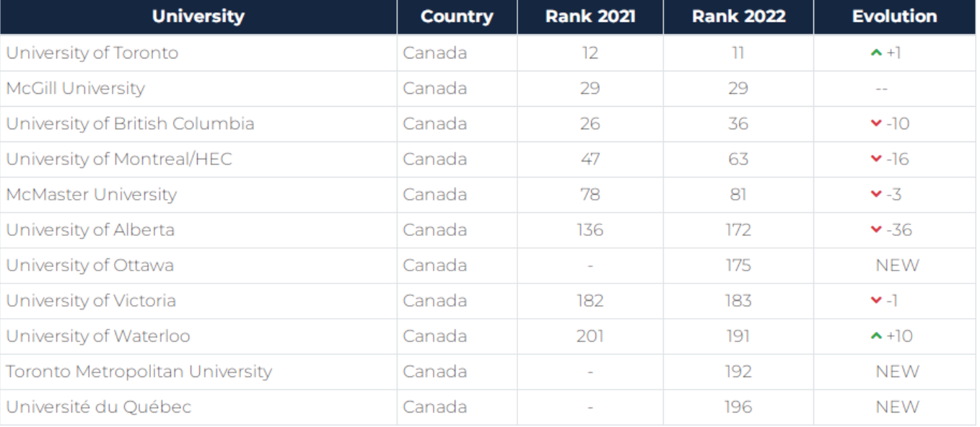
Task: Click green up arrow for University of Toronto
Action: (x=876, y=53)
